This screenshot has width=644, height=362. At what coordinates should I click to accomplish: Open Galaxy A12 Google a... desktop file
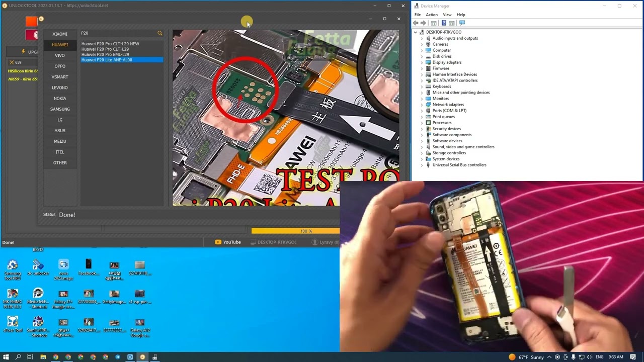click(140, 327)
